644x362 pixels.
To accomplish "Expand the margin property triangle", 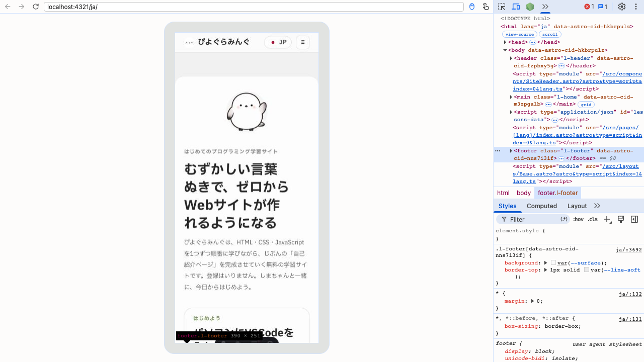I will pos(533,301).
